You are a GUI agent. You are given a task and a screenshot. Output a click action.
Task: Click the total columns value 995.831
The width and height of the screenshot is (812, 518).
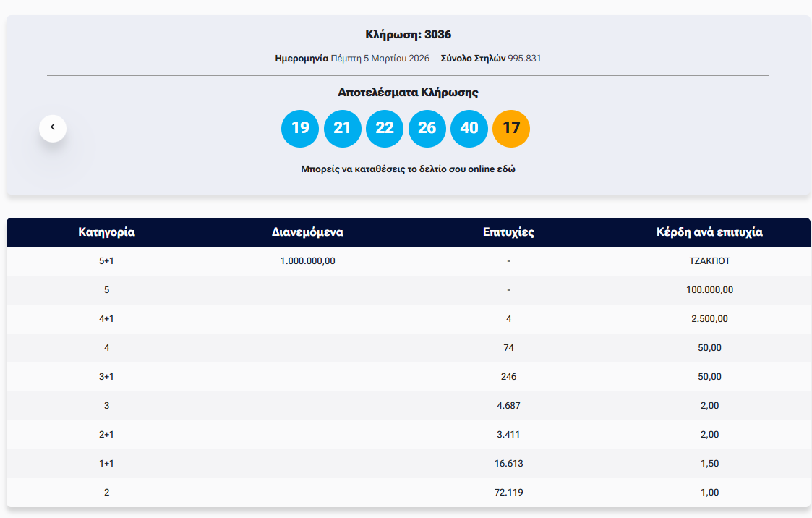click(x=524, y=59)
